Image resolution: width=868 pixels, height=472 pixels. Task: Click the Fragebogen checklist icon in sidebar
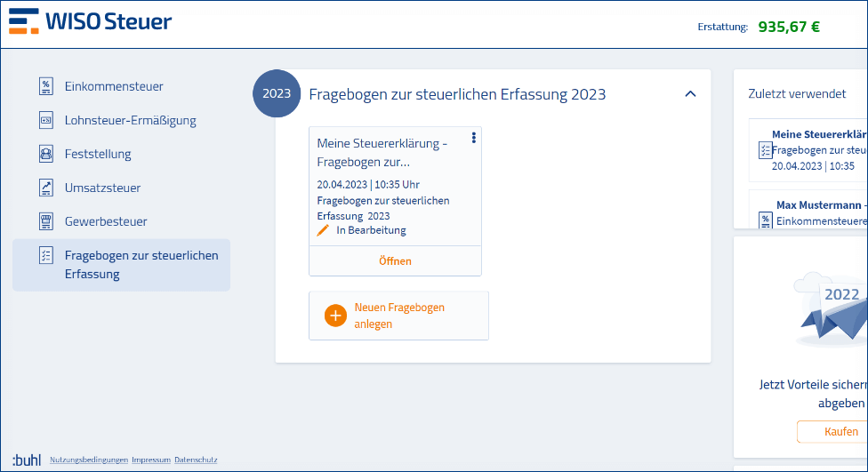click(x=46, y=255)
